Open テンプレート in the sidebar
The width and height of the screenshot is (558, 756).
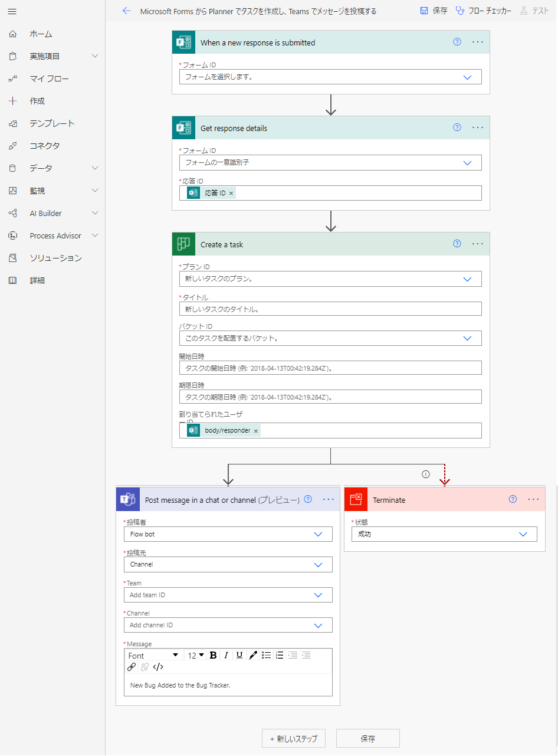pyautogui.click(x=52, y=123)
